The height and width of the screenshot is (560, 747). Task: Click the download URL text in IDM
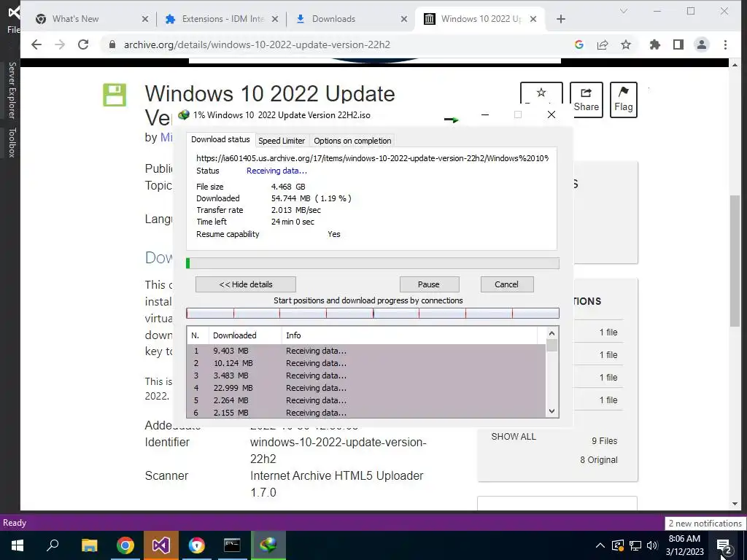tap(373, 158)
